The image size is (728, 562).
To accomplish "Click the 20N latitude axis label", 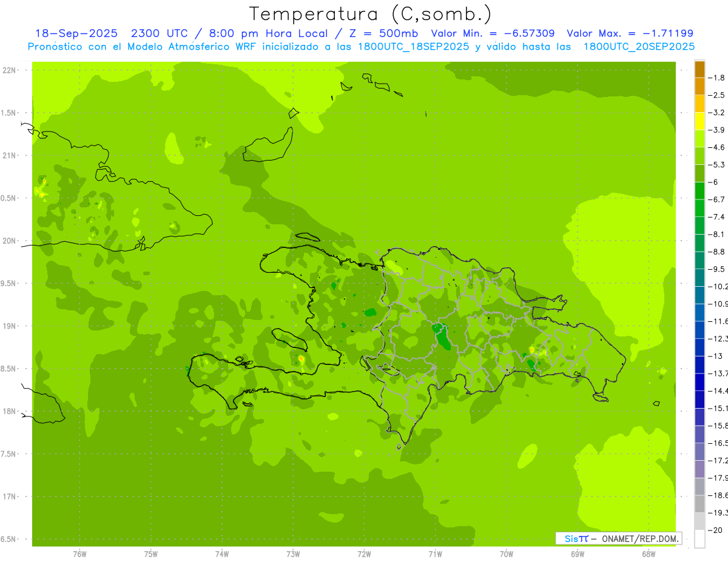I will pos(10,241).
